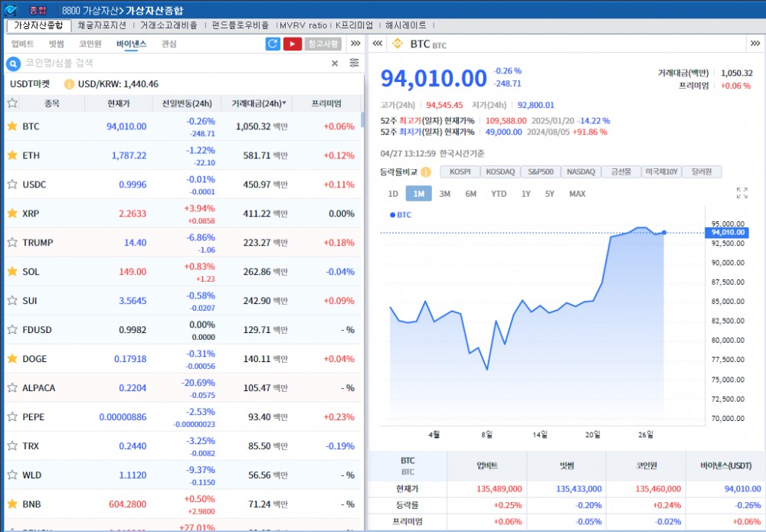
Task: Open more tabs via the chevron next to 참고사항
Action: coord(355,44)
